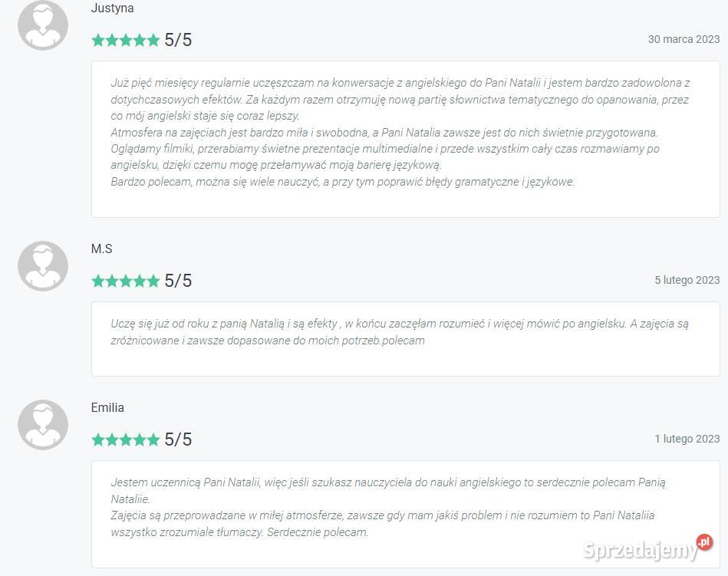The image size is (728, 576).
Task: Click the star rating on Emilia's review
Action: (125, 440)
